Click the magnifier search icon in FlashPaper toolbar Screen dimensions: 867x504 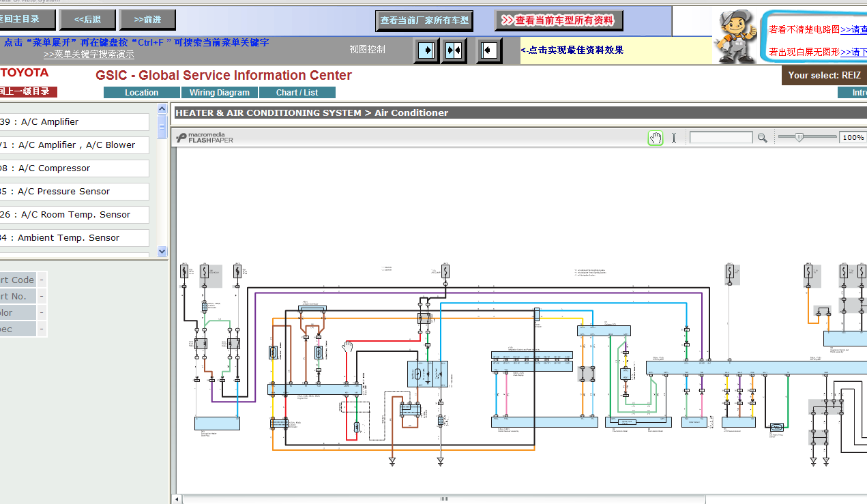click(763, 138)
